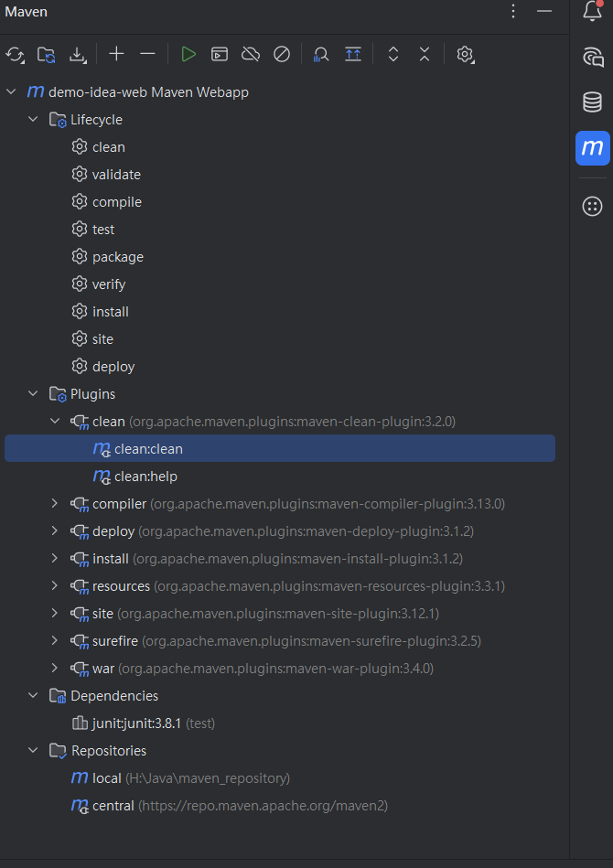The image size is (613, 868).
Task: Open Notifications bell in right sidebar
Action: tap(593, 10)
